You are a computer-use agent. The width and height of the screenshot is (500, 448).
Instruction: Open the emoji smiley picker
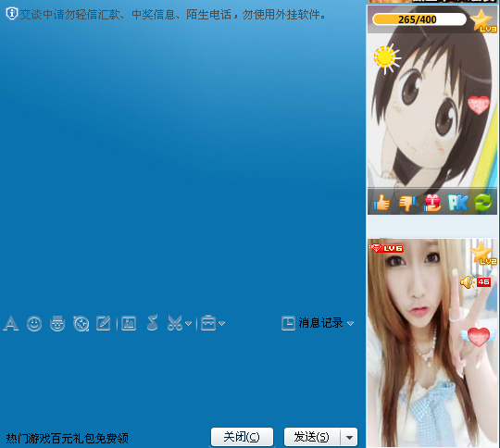point(34,323)
